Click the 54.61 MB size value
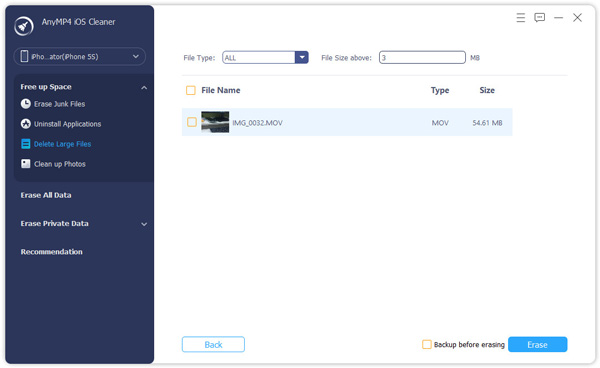The image size is (600, 368). 487,123
